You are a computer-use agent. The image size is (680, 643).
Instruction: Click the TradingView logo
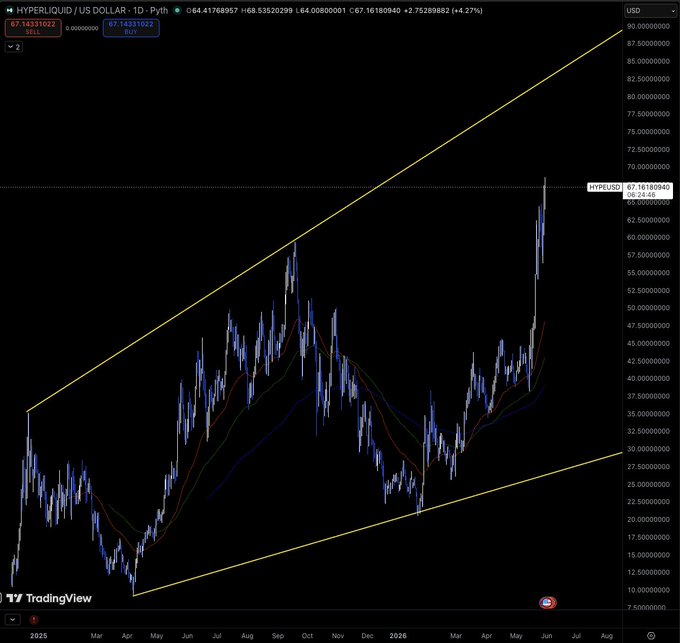click(49, 598)
